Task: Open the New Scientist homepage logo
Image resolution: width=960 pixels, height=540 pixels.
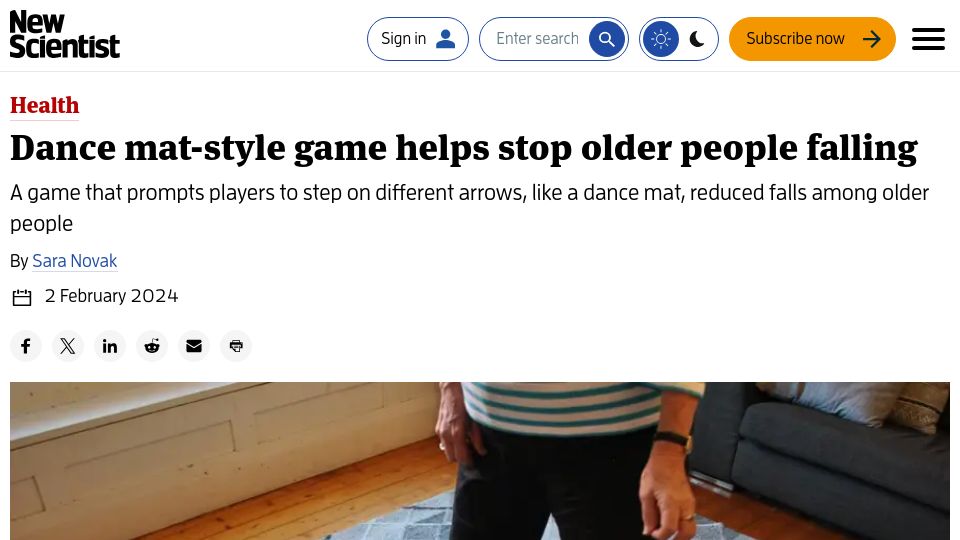Action: point(65,35)
